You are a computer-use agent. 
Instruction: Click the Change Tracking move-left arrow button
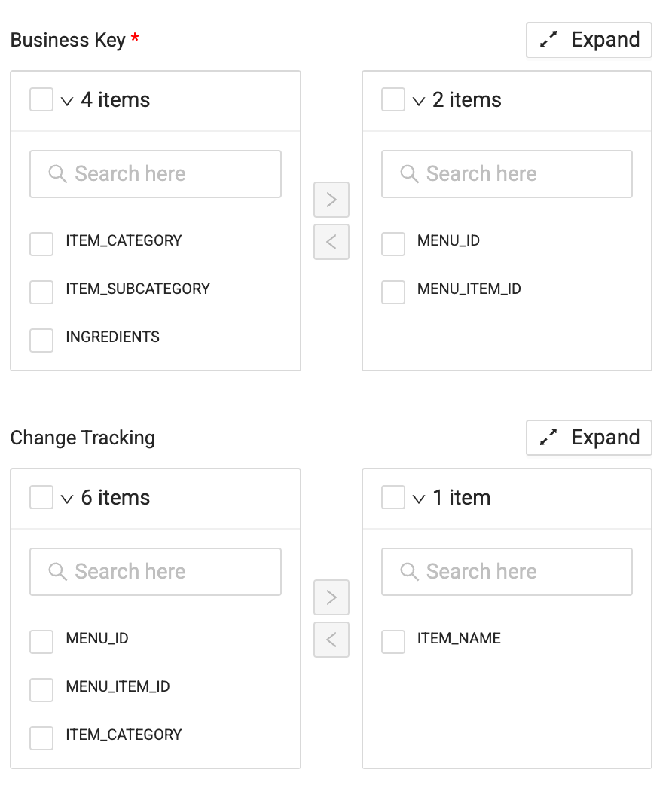[x=331, y=640]
